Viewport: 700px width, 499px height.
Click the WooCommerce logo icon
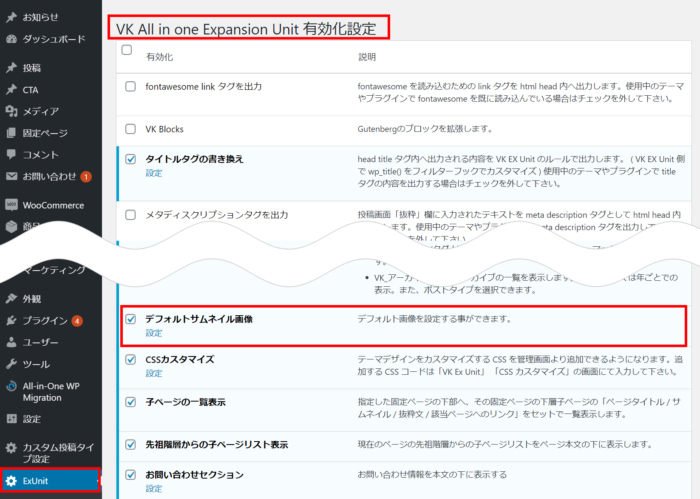(11, 205)
